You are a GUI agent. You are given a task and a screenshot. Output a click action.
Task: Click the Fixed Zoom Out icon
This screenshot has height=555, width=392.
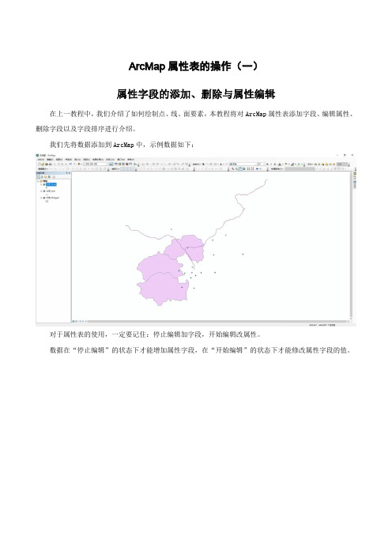(x=252, y=169)
